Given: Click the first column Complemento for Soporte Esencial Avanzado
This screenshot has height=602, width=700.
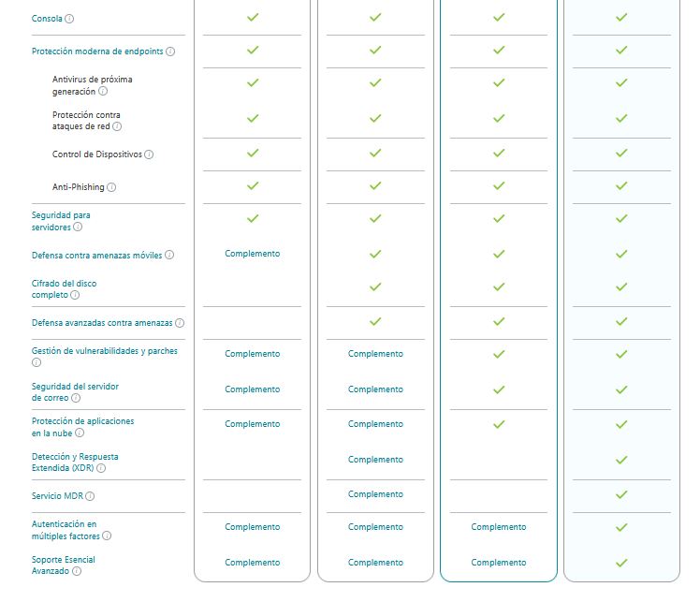Looking at the screenshot, I should coord(252,563).
